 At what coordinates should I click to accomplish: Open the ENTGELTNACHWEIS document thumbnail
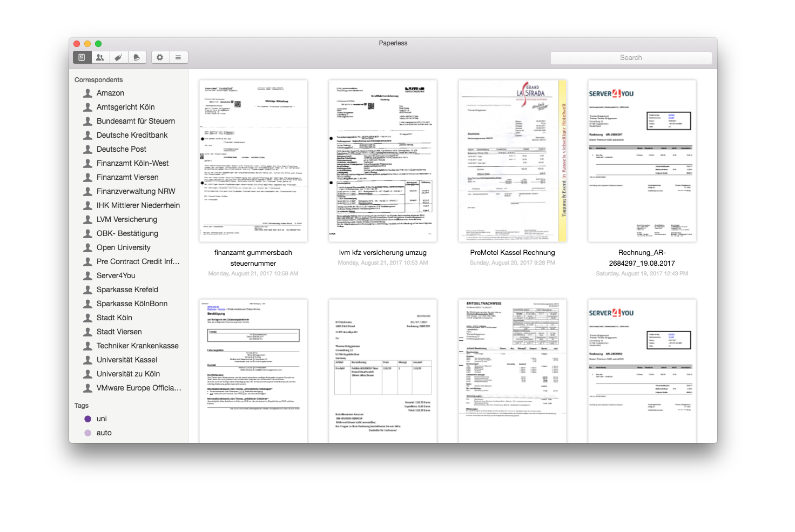click(x=513, y=371)
